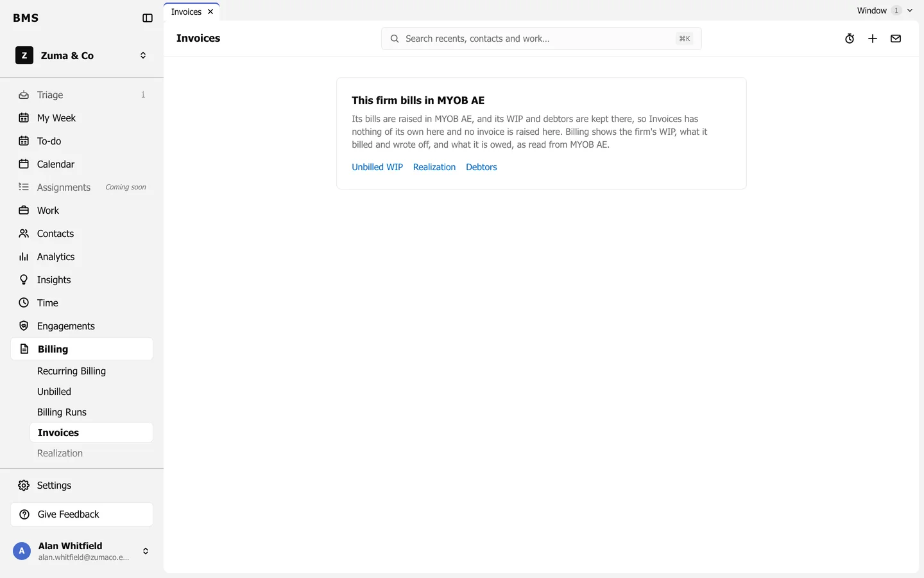This screenshot has width=924, height=578.
Task: Navigate to Insights
Action: 81,280
